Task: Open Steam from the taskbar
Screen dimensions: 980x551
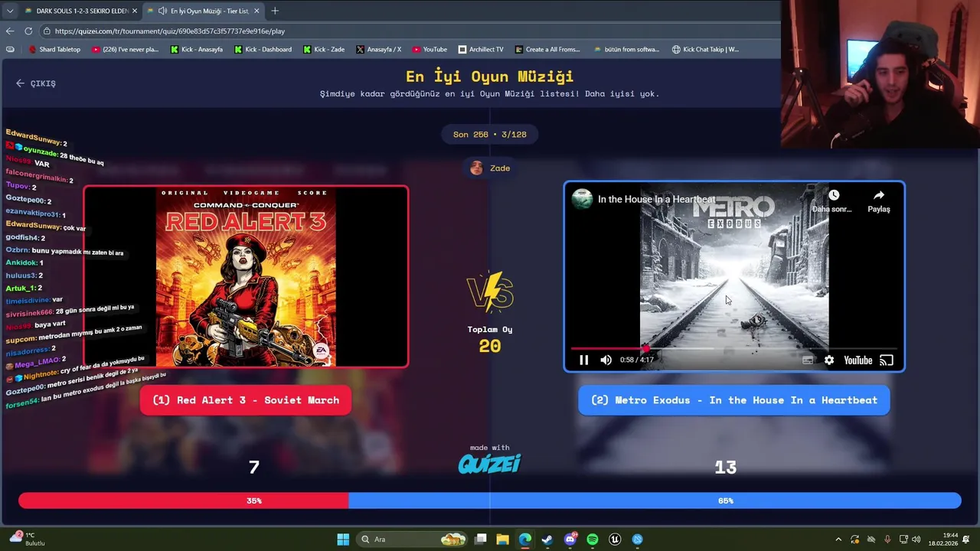Action: tap(547, 540)
